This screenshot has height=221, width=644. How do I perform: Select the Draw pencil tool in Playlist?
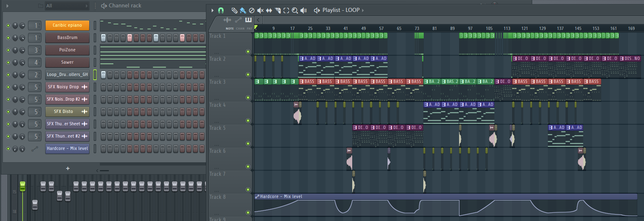click(x=234, y=10)
